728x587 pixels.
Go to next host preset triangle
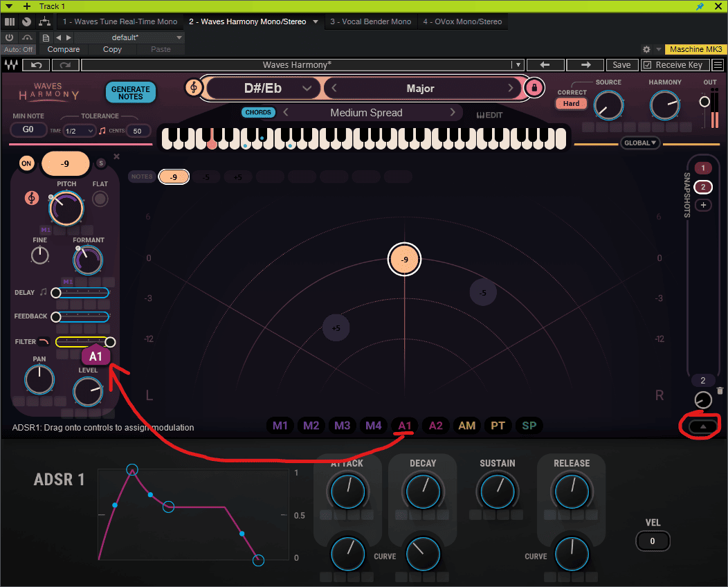(x=69, y=37)
